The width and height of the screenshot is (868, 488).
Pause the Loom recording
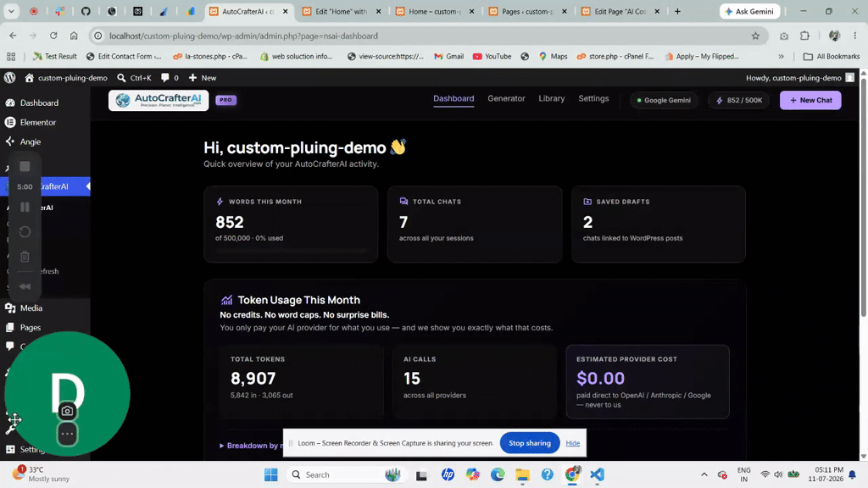pos(25,208)
